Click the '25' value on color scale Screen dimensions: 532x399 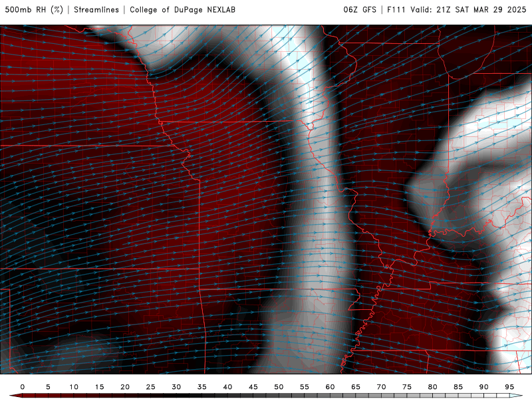click(151, 387)
